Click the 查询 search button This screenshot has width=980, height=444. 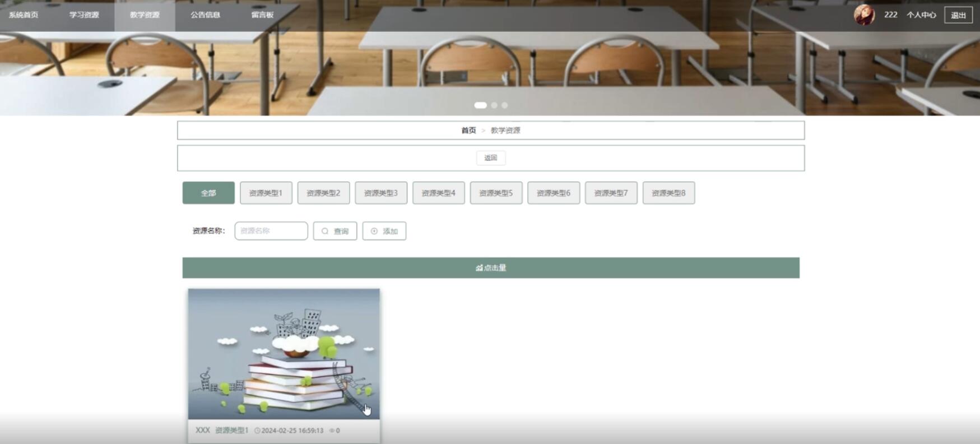(335, 231)
